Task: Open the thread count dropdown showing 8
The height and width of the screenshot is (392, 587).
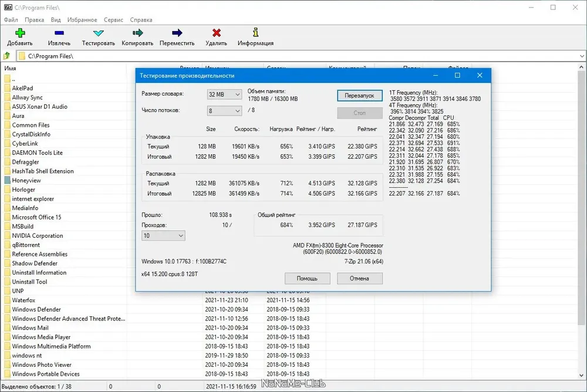Action: tap(224, 111)
